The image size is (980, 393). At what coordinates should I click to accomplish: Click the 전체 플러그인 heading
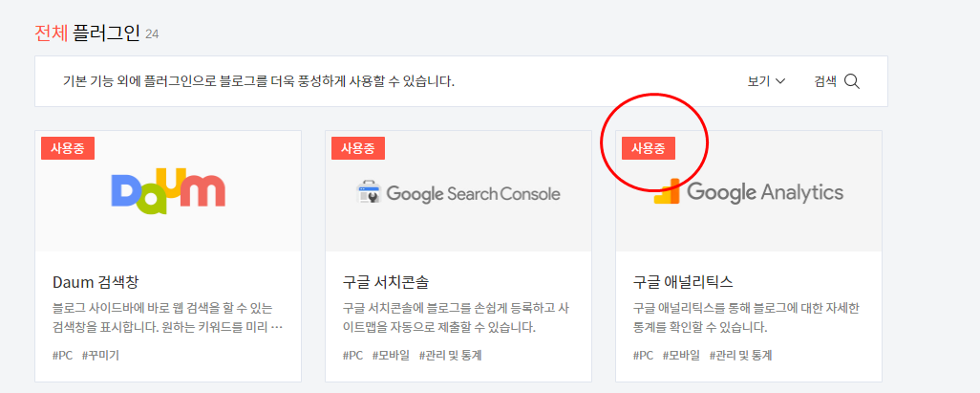pos(87,33)
